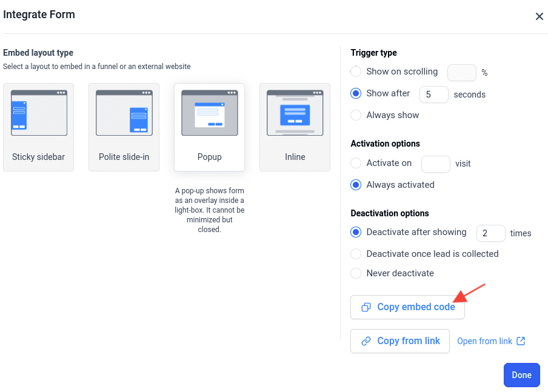Choose Deactivate once lead is collected

[x=356, y=254]
